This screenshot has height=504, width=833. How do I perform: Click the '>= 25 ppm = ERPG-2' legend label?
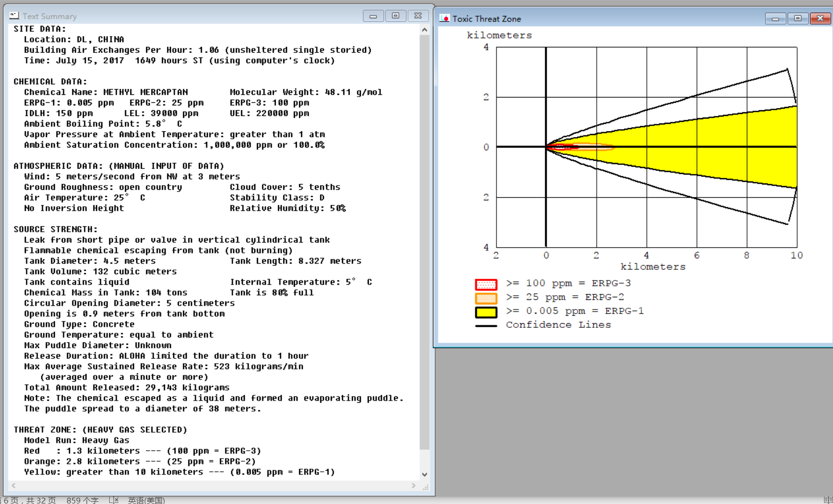pyautogui.click(x=565, y=297)
